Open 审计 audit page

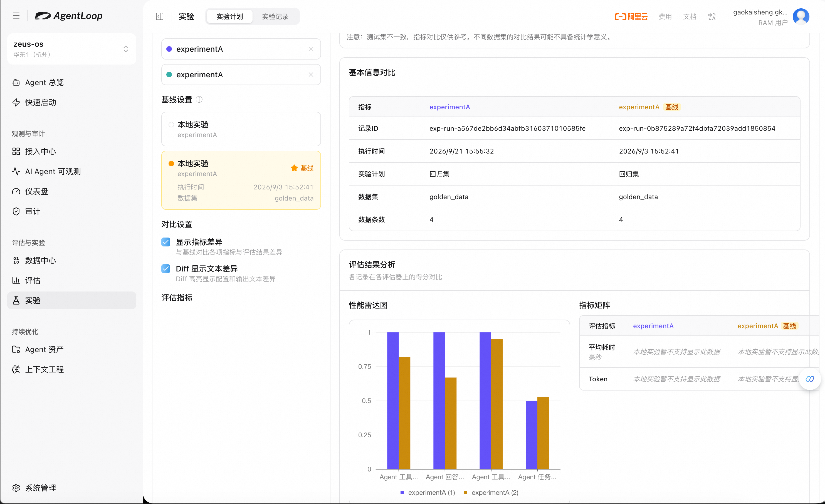pyautogui.click(x=72, y=212)
